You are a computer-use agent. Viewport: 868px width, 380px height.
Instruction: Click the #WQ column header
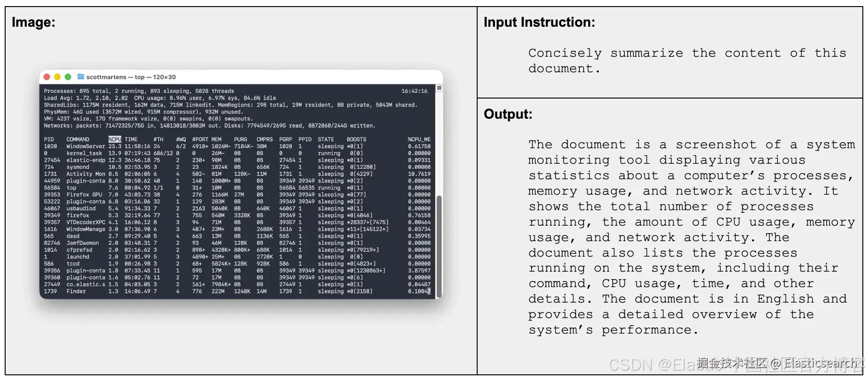click(x=181, y=139)
